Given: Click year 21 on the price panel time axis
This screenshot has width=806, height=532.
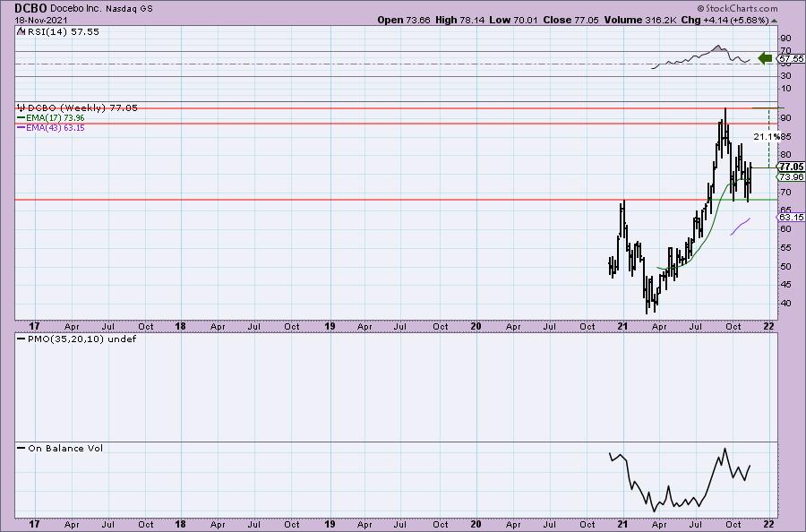Looking at the screenshot, I should [x=622, y=326].
